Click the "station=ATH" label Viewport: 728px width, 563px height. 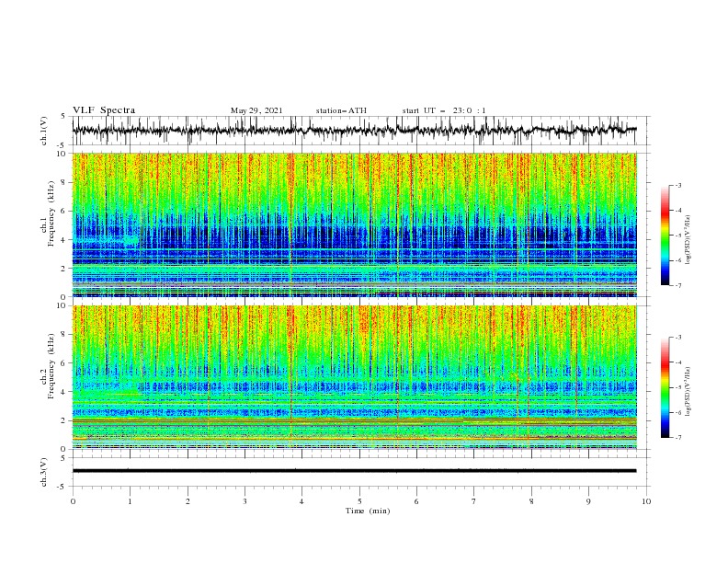pyautogui.click(x=341, y=110)
